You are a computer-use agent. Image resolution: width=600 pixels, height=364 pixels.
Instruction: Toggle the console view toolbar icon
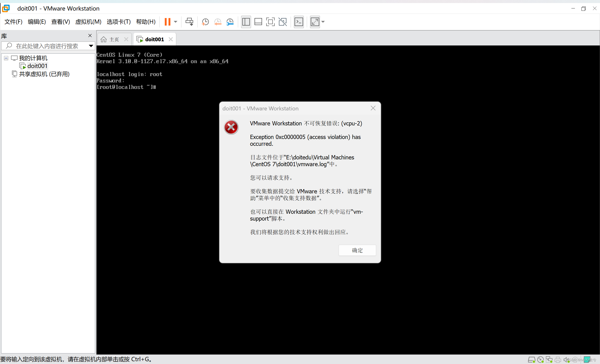point(299,22)
